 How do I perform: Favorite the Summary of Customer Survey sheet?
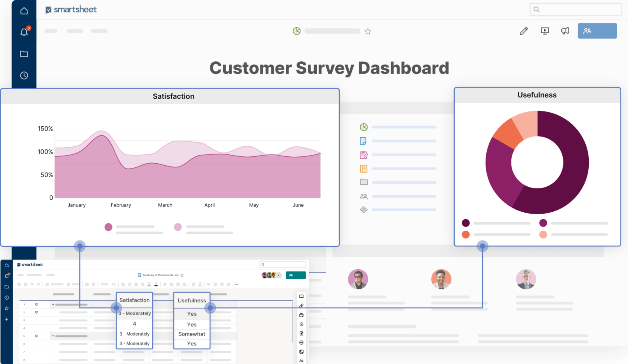(182, 275)
